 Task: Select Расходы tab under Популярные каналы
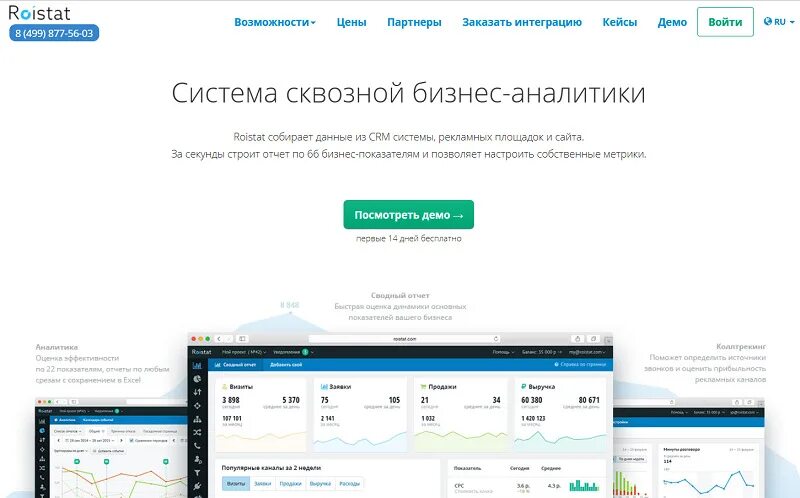(349, 483)
